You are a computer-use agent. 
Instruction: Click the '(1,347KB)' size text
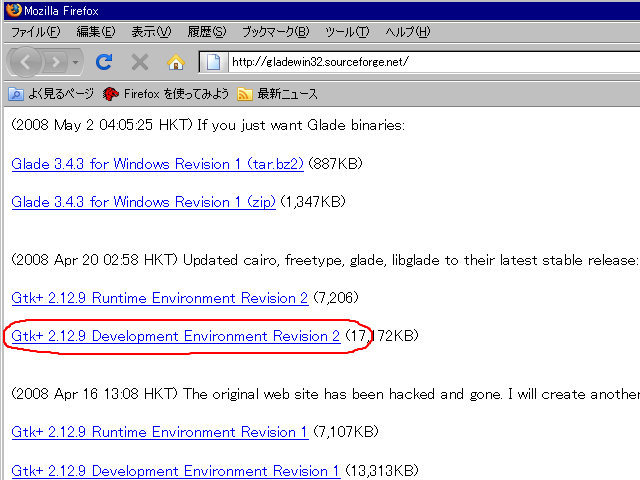(313, 202)
